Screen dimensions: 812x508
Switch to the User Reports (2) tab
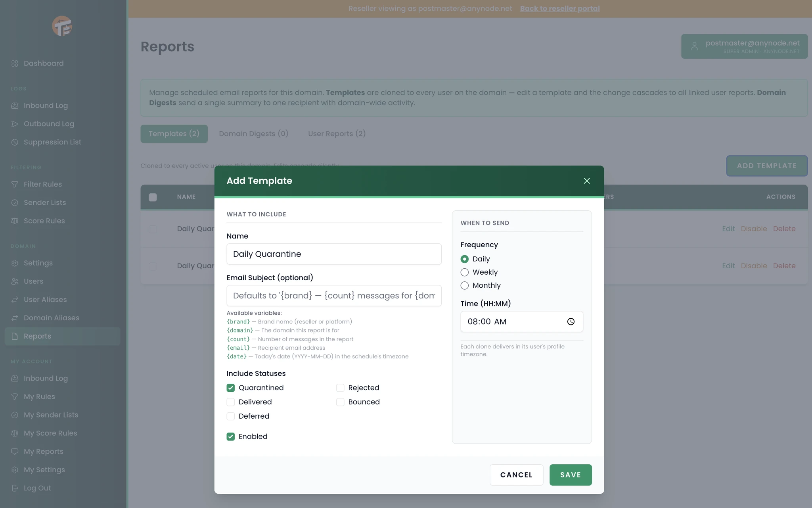[337, 134]
